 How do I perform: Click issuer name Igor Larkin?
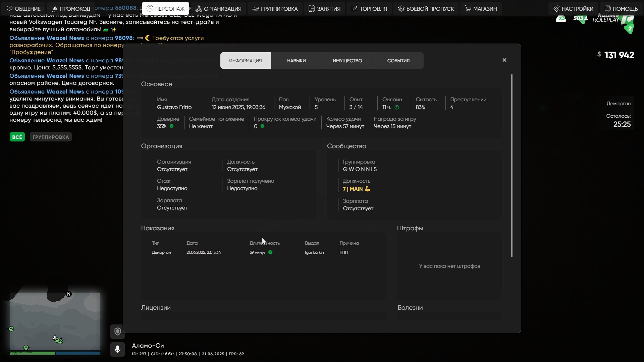314,252
